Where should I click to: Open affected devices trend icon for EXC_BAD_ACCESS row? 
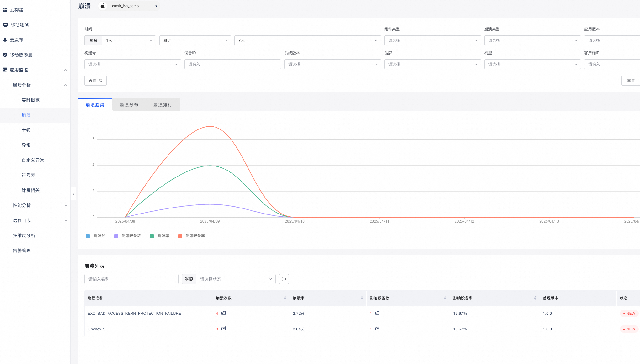click(377, 313)
